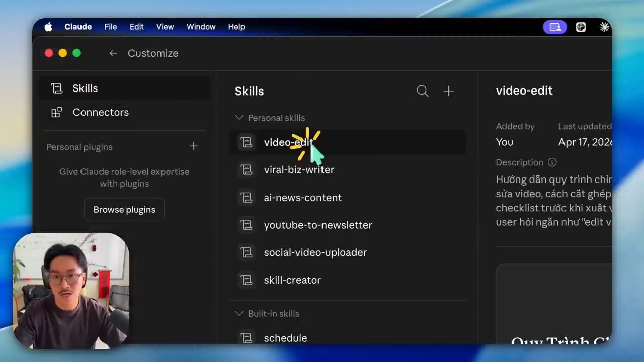Open the File menu
644x362 pixels.
111,27
